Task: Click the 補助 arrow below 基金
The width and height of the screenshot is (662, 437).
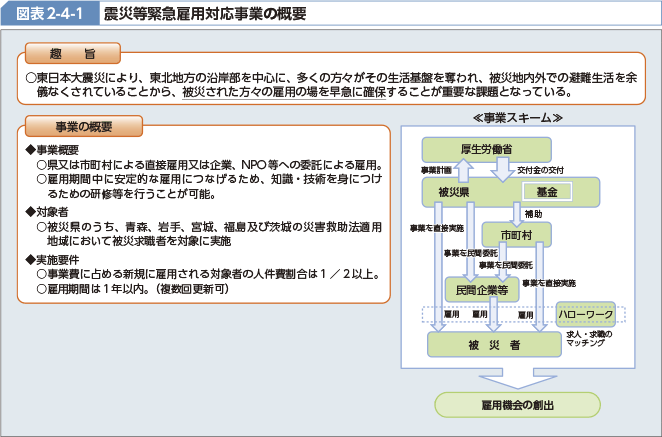Action: pos(516,212)
